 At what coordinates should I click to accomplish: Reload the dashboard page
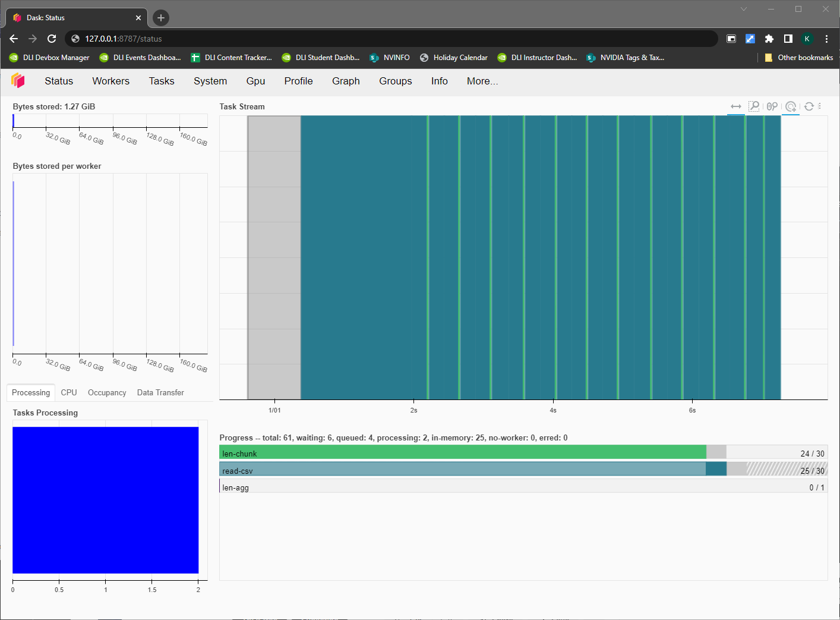click(x=52, y=39)
